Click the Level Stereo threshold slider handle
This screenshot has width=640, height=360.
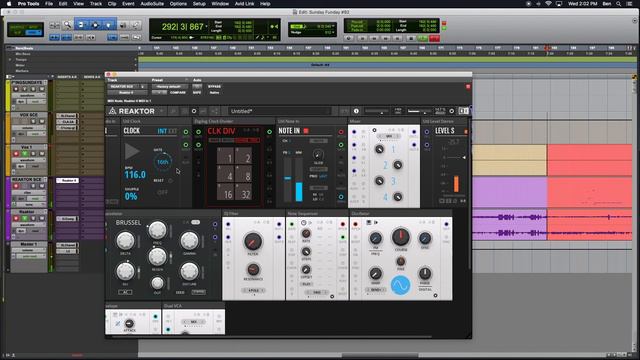point(464,157)
